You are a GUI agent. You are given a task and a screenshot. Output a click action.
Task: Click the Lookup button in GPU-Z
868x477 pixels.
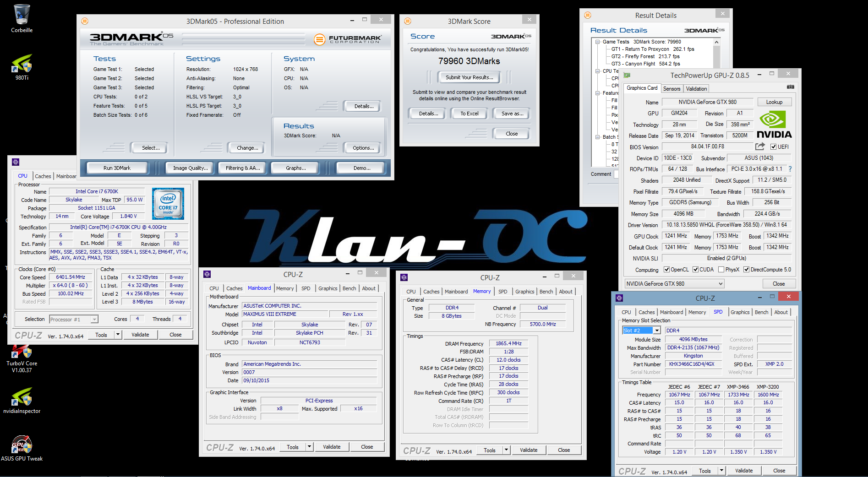(774, 102)
